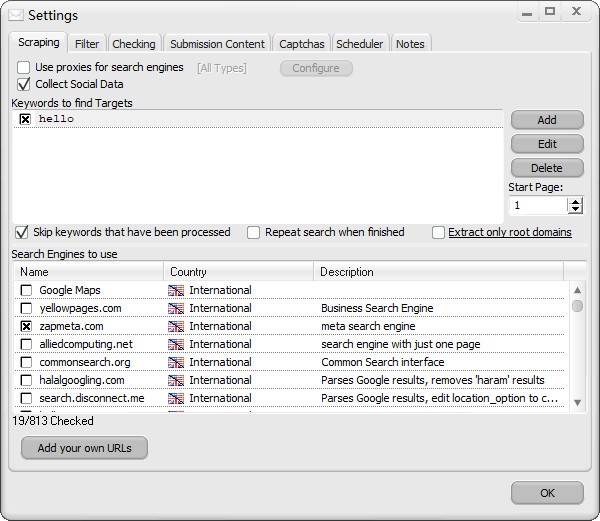
Task: Click the envelope icon in the title bar
Action: (x=15, y=15)
